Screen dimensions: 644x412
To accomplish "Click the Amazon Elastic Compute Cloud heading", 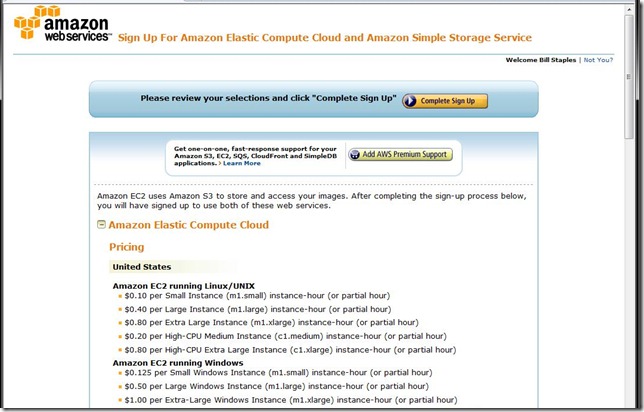I will (x=189, y=225).
